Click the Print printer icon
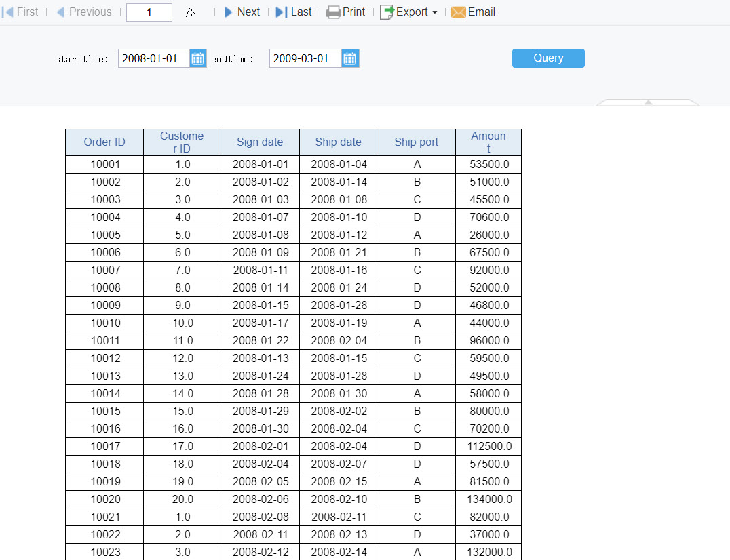Image resolution: width=730 pixels, height=560 pixels. (333, 12)
